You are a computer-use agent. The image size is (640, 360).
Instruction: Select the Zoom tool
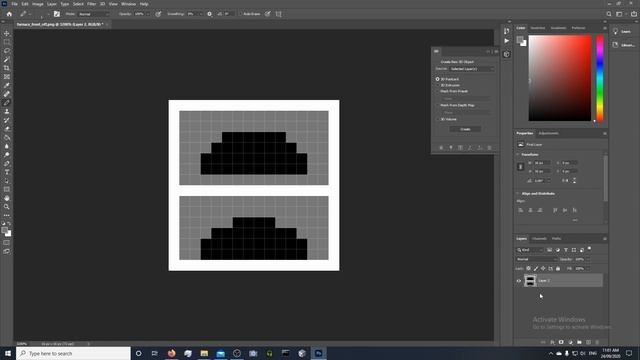[7, 207]
